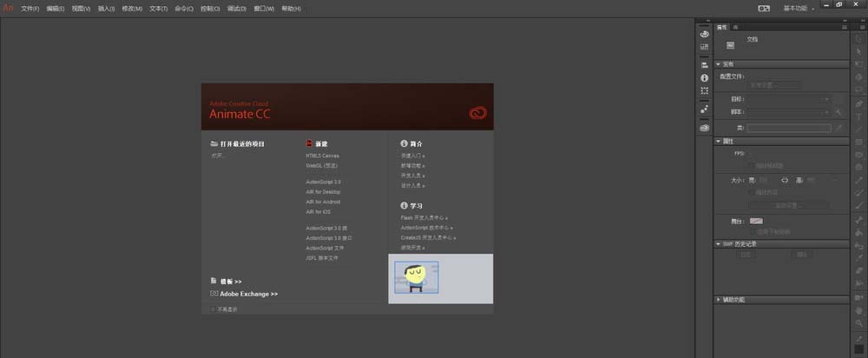Open the 脚本 dropdown

[789, 112]
